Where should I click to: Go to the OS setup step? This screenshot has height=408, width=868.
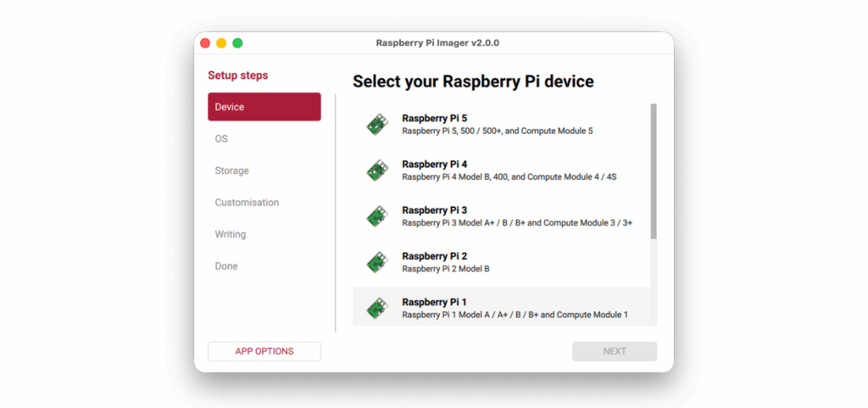221,138
